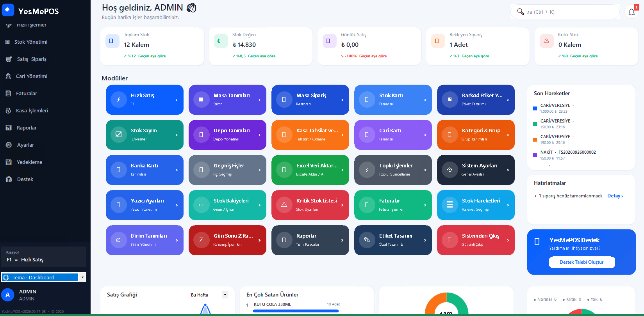Click the arrow on Raporlar module card
The width and height of the screenshot is (644, 316).
[342, 240]
